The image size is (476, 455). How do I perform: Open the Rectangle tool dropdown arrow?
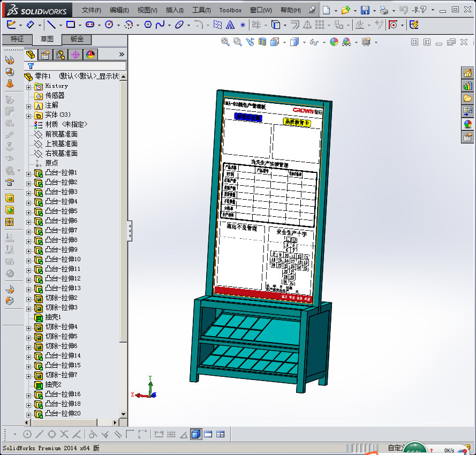tap(80, 25)
